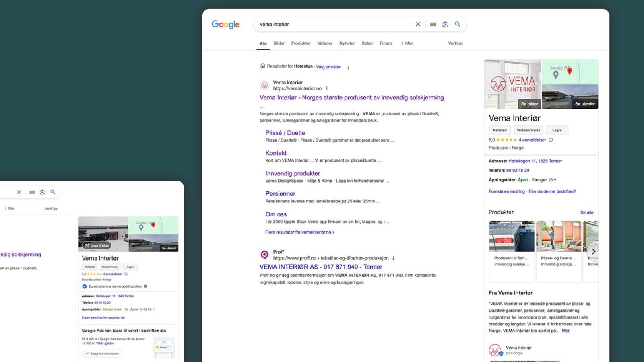This screenshot has height=362, width=644.
Task: Open options dots next to proff.no URL
Action: (x=393, y=258)
